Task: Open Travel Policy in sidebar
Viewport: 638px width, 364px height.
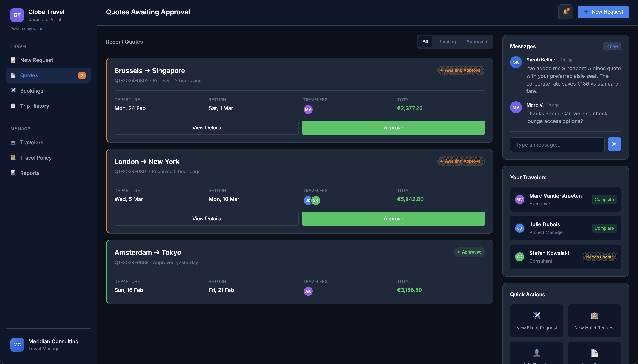Action: pos(36,158)
